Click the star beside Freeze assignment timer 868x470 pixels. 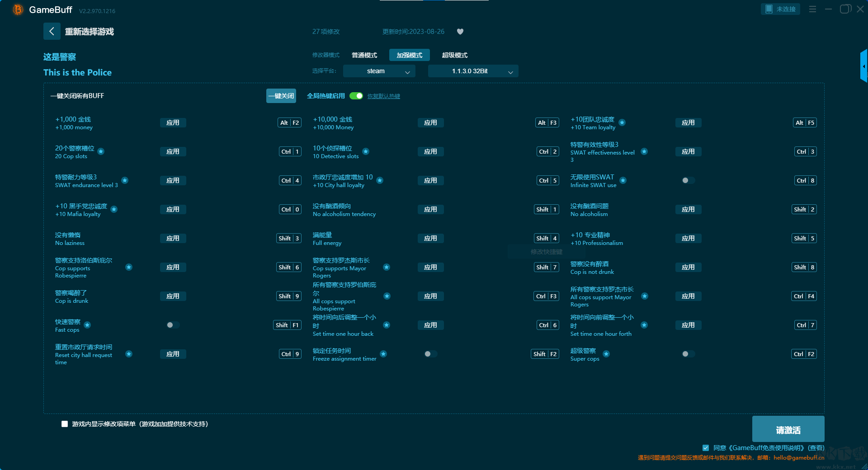point(383,354)
